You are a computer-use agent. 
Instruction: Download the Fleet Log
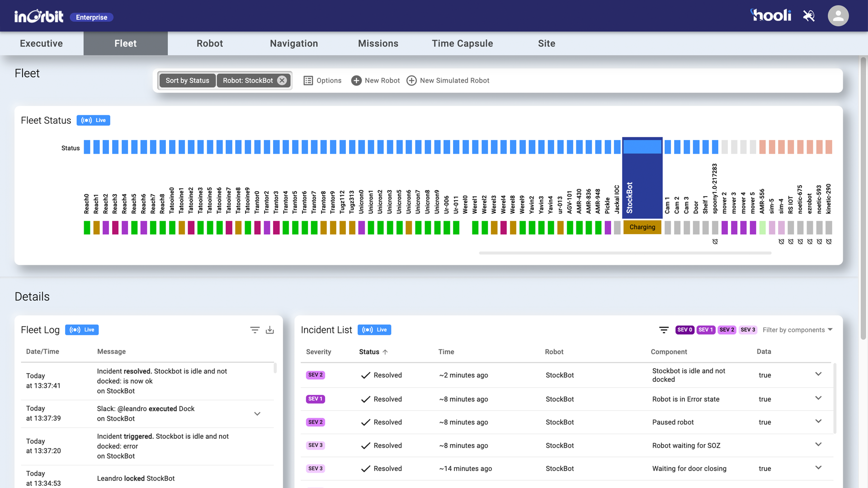(270, 330)
